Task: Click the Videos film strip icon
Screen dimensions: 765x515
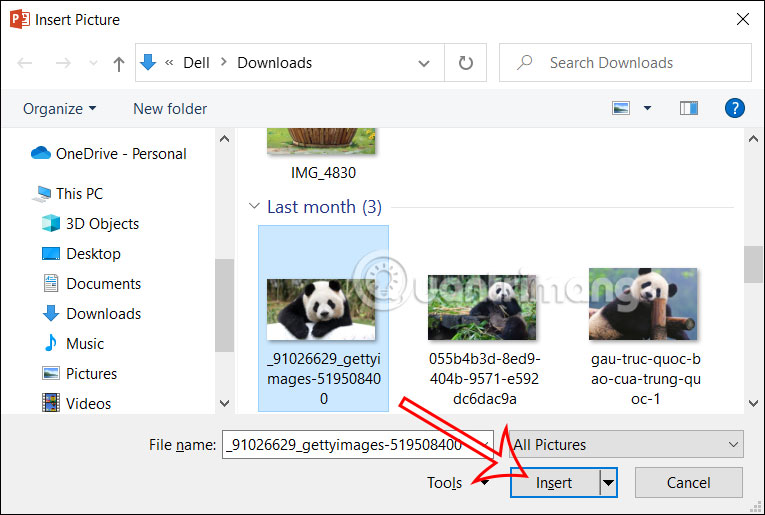Action: 51,403
